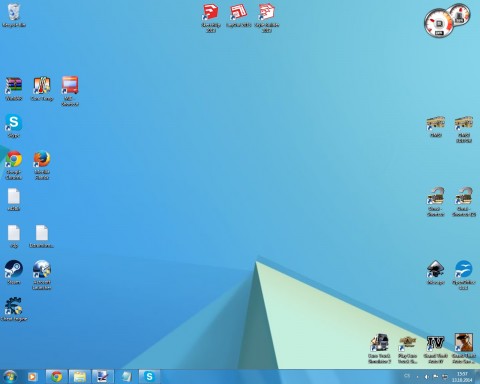This screenshot has width=480, height=384.
Task: Open the Play Euro Truck shortcut with golden logo
Action: [407, 349]
